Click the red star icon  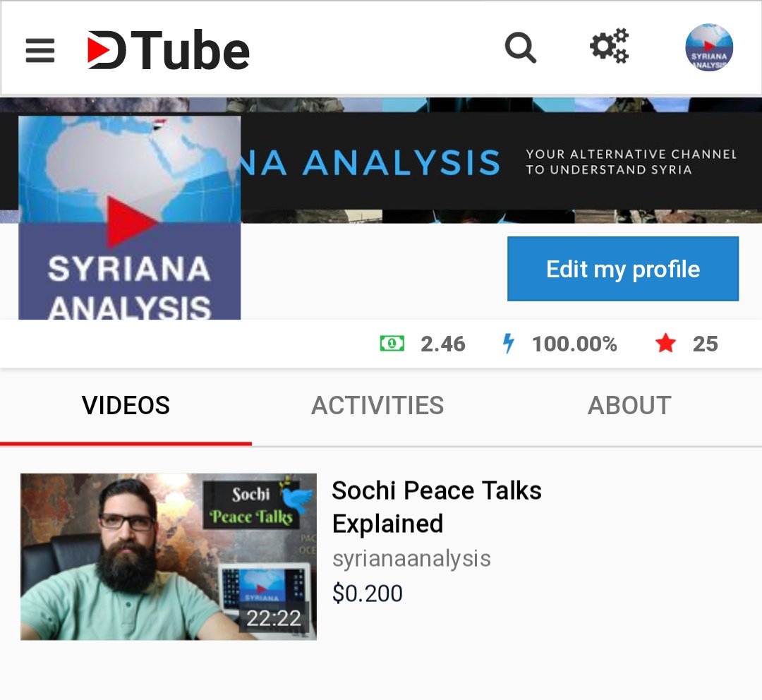pos(665,343)
